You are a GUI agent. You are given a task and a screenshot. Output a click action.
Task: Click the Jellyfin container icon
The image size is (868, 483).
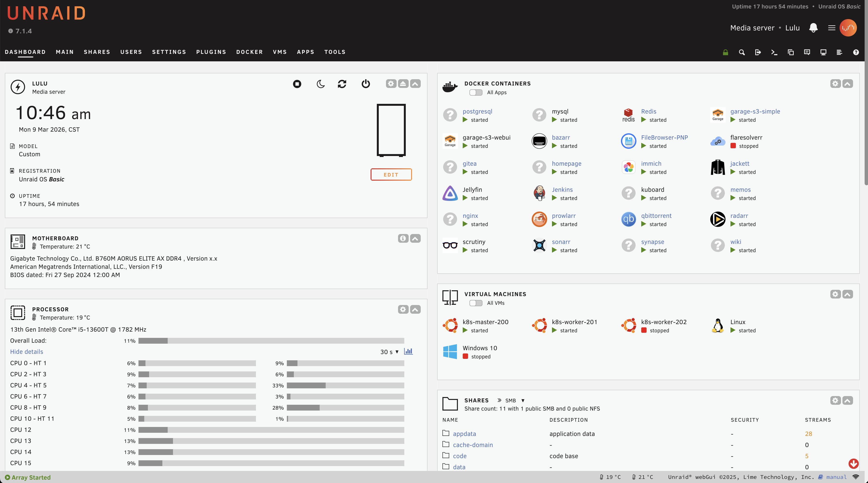coord(450,193)
